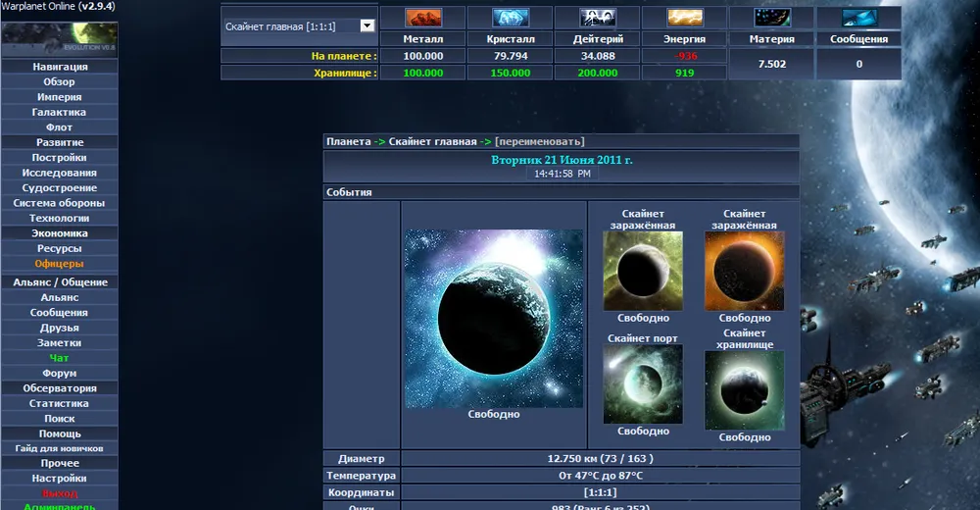Open Гайд для новичков in sidebar
This screenshot has height=510, width=980.
59,448
